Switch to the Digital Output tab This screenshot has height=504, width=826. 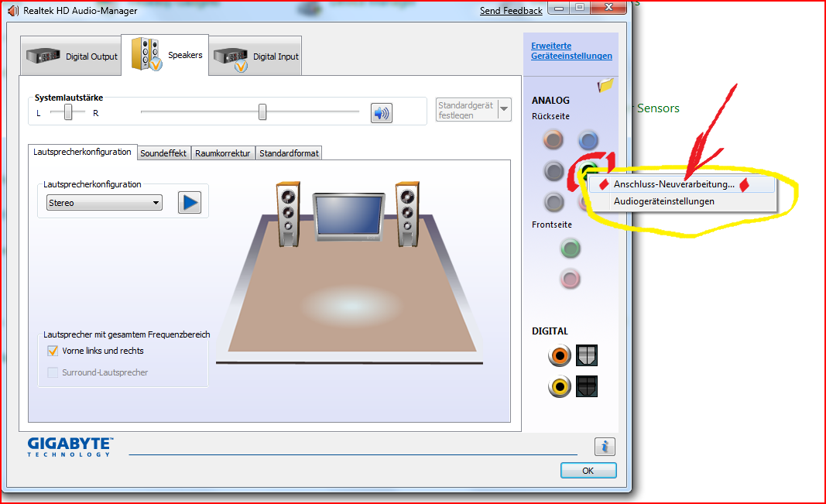pos(71,56)
